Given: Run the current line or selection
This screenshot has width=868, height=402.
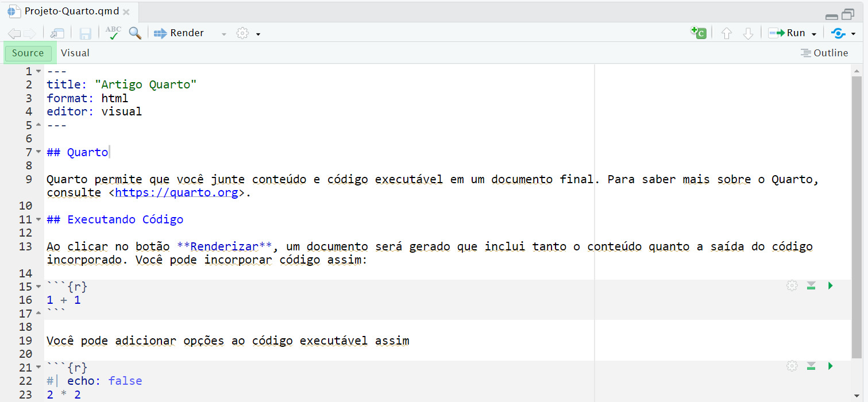Looking at the screenshot, I should coord(787,33).
